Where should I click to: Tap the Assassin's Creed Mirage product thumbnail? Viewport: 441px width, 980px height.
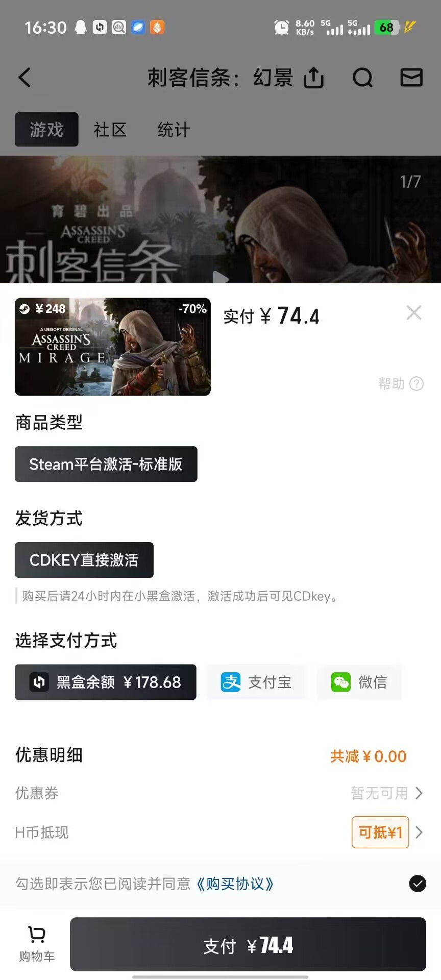(113, 347)
